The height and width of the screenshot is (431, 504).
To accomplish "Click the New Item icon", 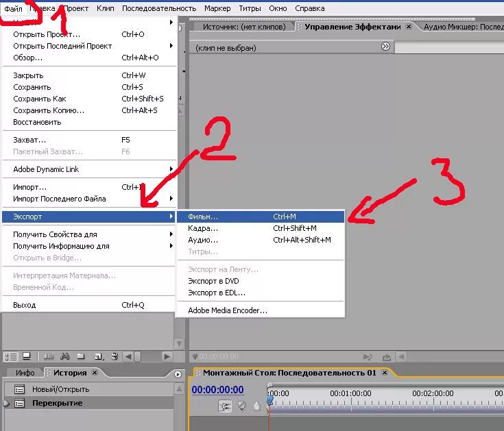I will click(x=99, y=356).
